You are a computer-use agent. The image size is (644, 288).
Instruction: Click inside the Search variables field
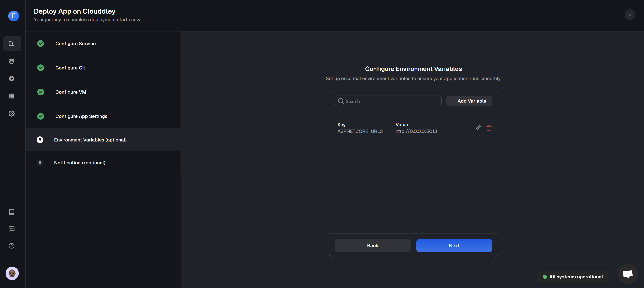pyautogui.click(x=388, y=101)
